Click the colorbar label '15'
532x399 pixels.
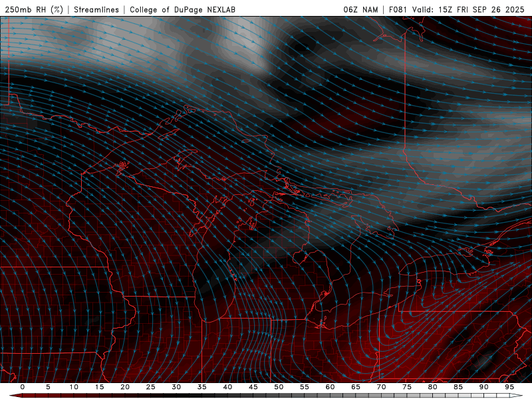99,387
